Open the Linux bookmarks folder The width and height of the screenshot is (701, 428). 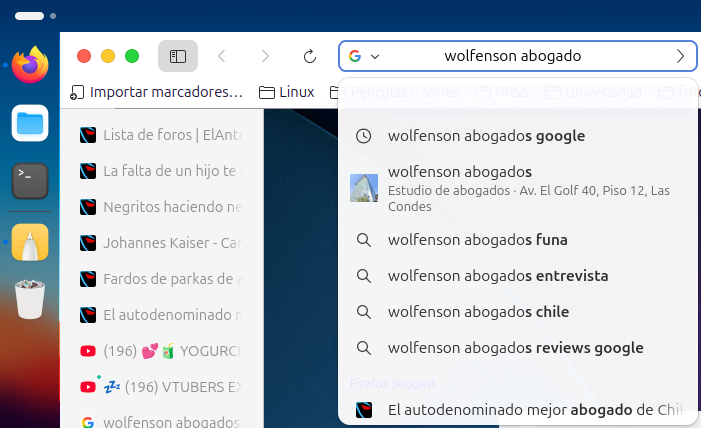(287, 92)
